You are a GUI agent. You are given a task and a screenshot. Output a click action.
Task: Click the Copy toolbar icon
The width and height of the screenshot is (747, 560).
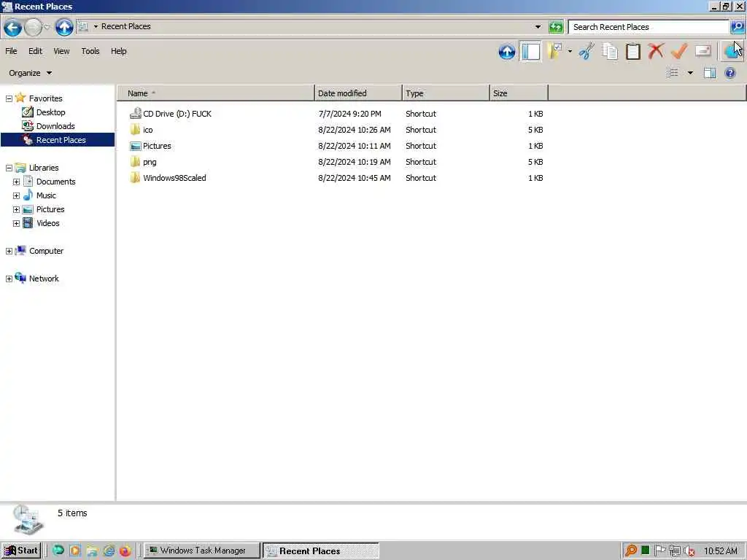pyautogui.click(x=610, y=51)
